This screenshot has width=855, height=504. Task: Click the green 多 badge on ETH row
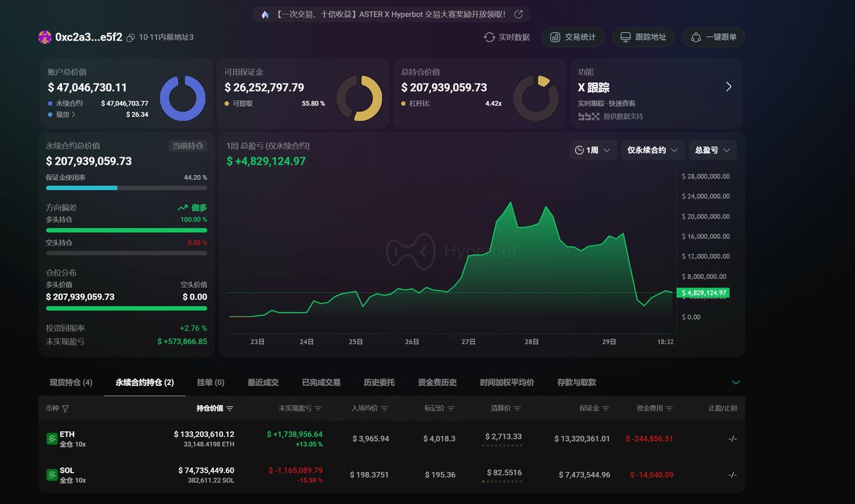click(x=51, y=439)
